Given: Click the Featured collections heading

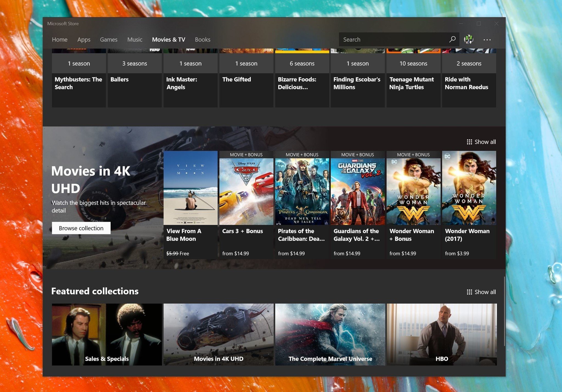Looking at the screenshot, I should (x=95, y=291).
